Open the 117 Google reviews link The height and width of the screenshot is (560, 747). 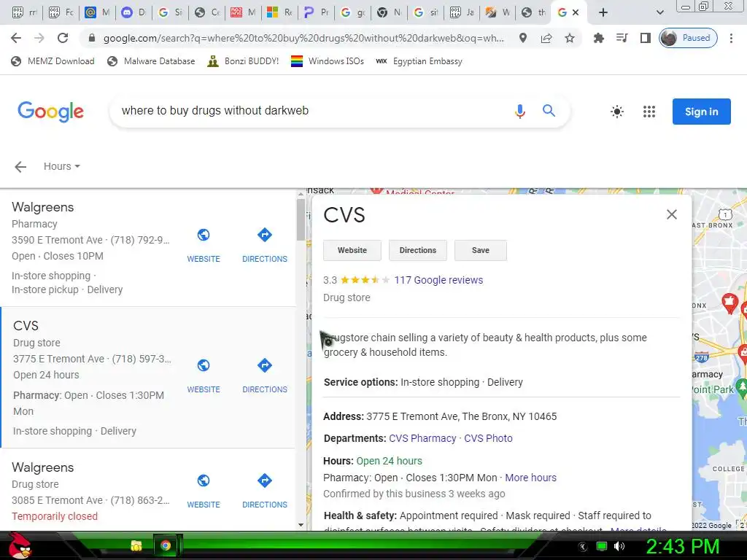(x=438, y=280)
